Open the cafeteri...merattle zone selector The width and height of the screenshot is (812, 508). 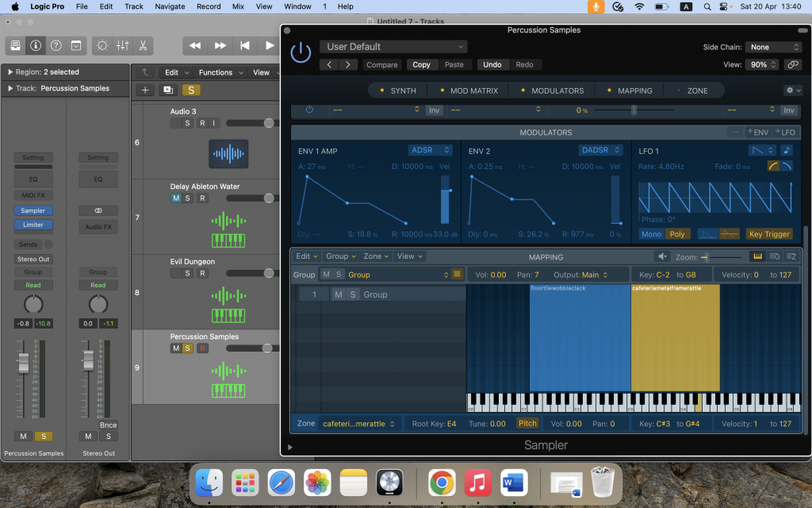click(x=358, y=424)
